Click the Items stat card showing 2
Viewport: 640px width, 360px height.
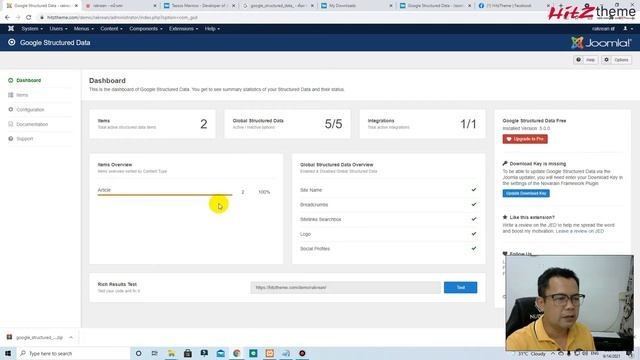(152, 124)
